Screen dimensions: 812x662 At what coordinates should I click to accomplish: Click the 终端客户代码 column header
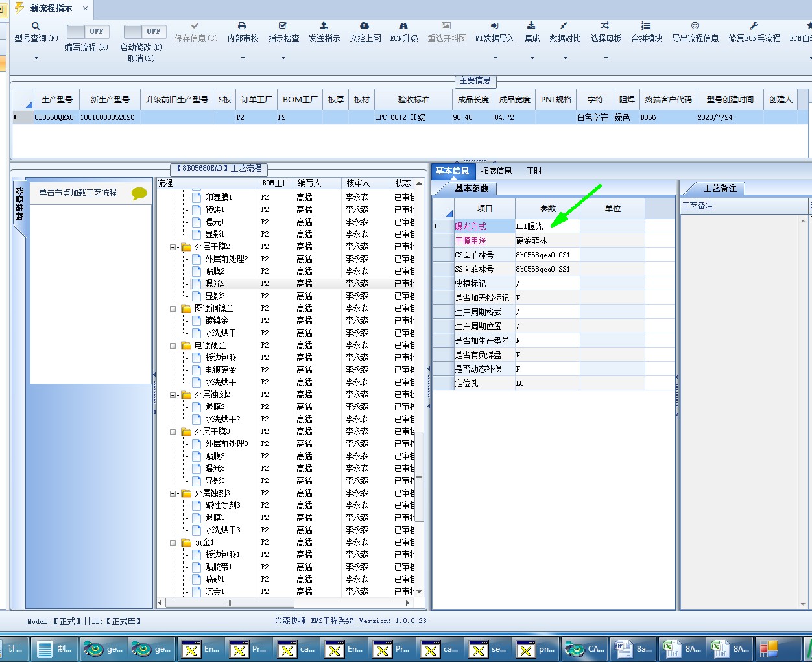coord(668,100)
